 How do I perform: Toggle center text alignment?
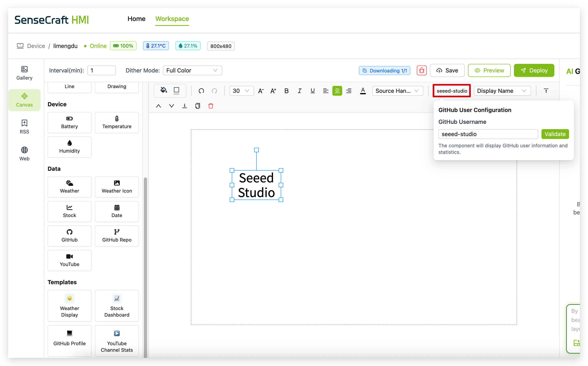click(x=337, y=91)
